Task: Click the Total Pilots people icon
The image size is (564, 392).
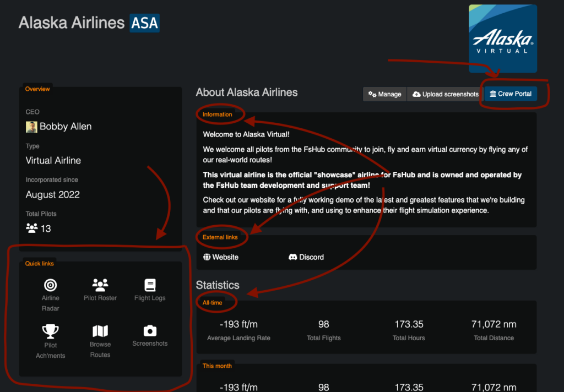Action: pos(31,228)
